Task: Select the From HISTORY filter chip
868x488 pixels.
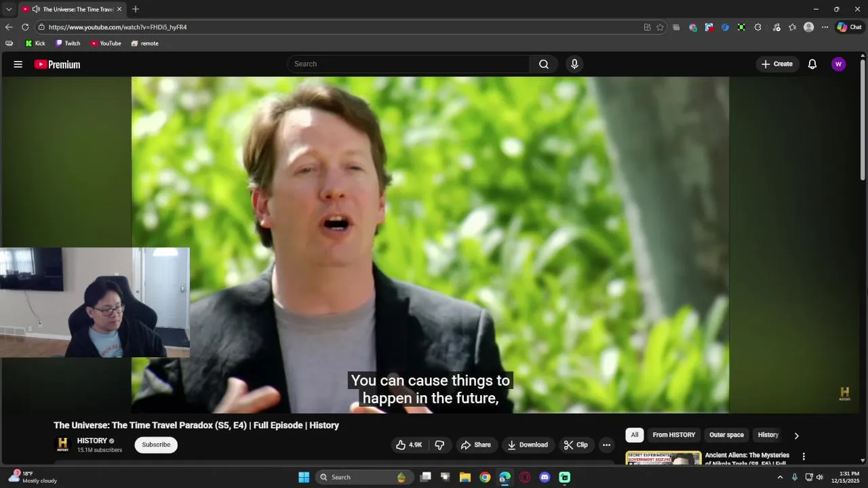Action: coord(674,435)
